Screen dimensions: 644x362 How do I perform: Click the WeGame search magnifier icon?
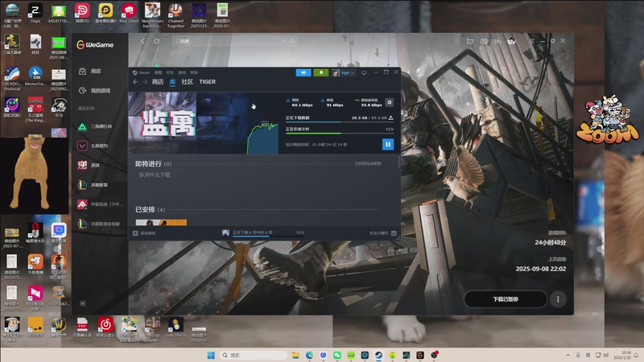[x=292, y=41]
